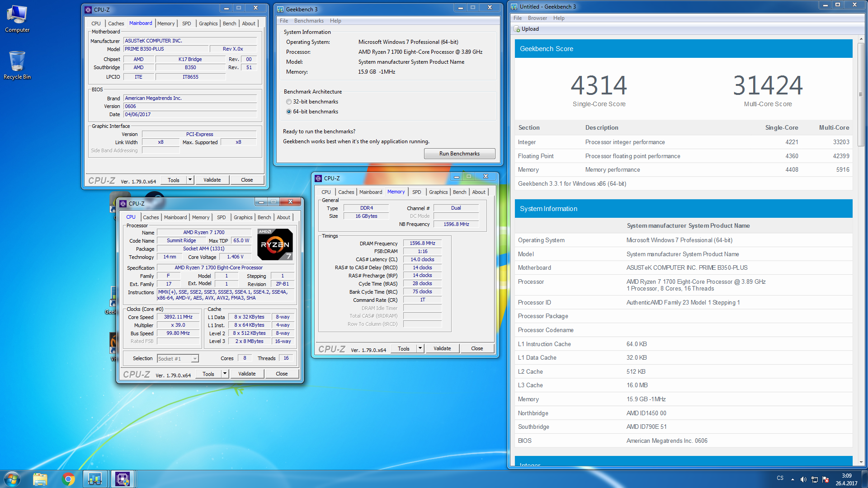Click Close in Memory CPU-Z window

477,348
